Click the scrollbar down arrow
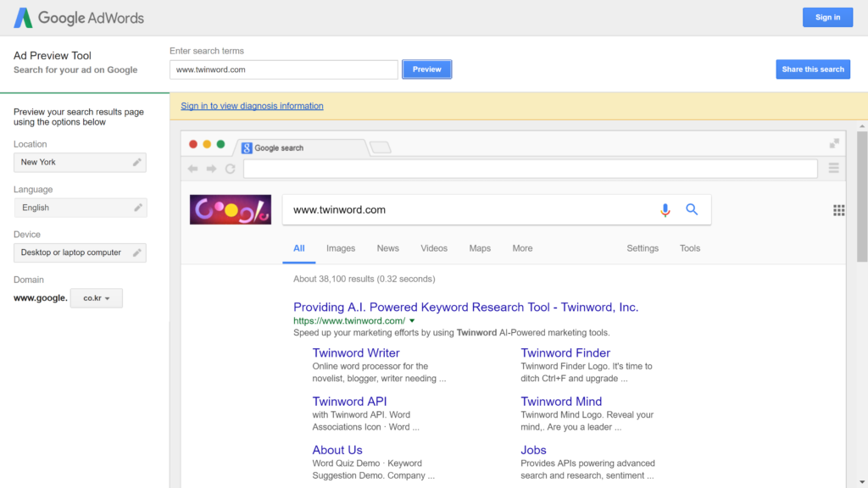 pos(862,482)
